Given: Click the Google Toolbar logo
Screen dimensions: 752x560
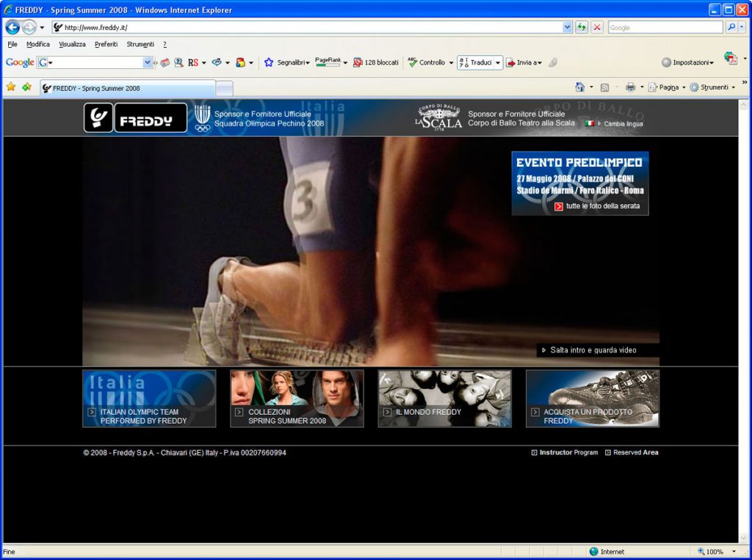Looking at the screenshot, I should [20, 62].
